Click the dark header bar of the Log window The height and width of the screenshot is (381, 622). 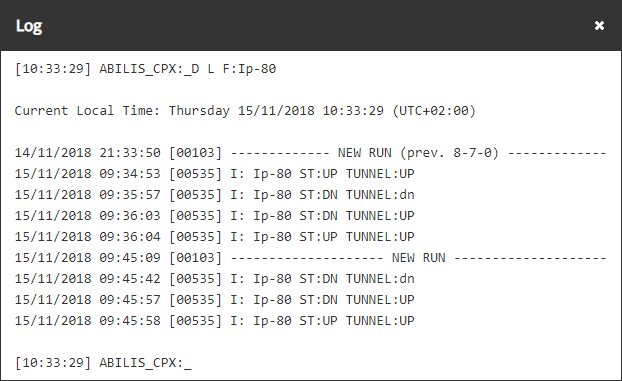pos(311,25)
